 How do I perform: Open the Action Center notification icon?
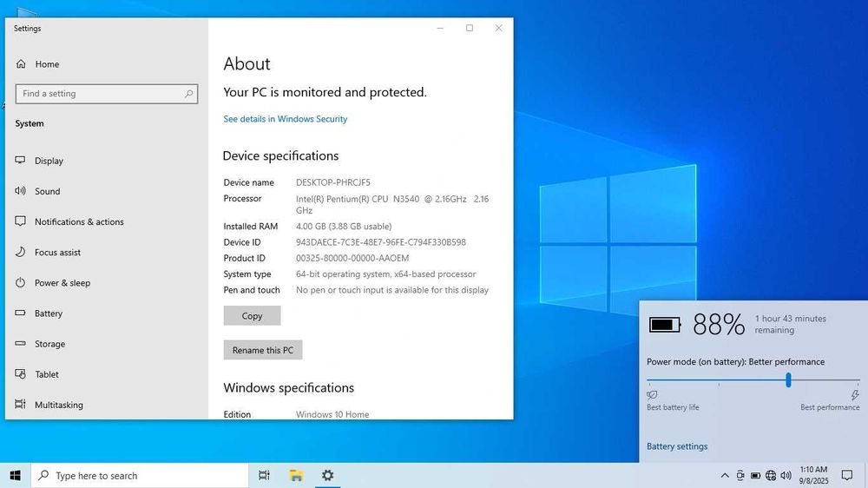point(847,475)
